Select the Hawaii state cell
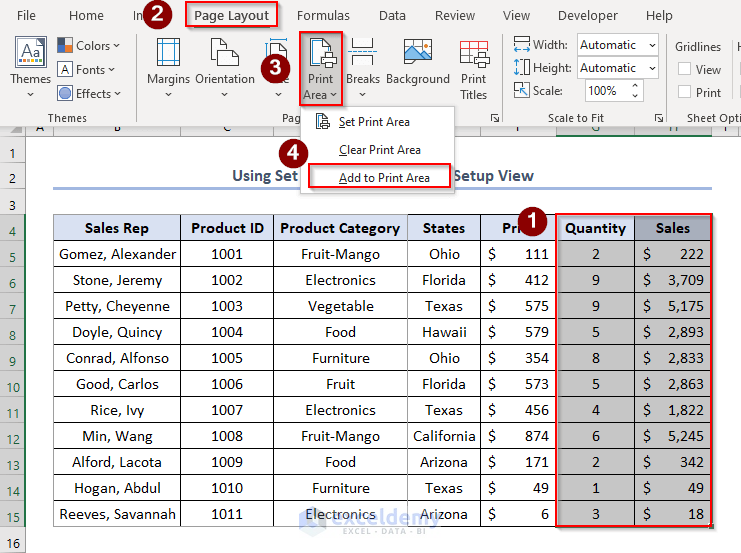Screen dimensions: 741x553 click(x=444, y=332)
